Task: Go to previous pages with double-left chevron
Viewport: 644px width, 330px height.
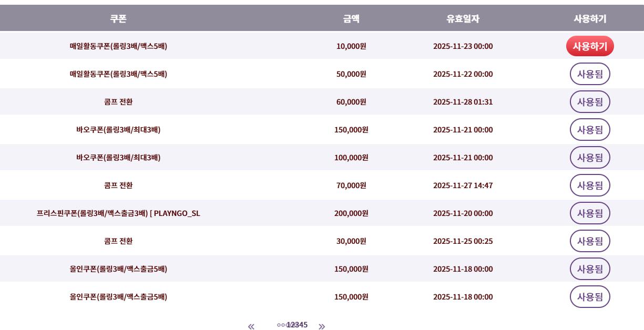Action: click(x=251, y=326)
